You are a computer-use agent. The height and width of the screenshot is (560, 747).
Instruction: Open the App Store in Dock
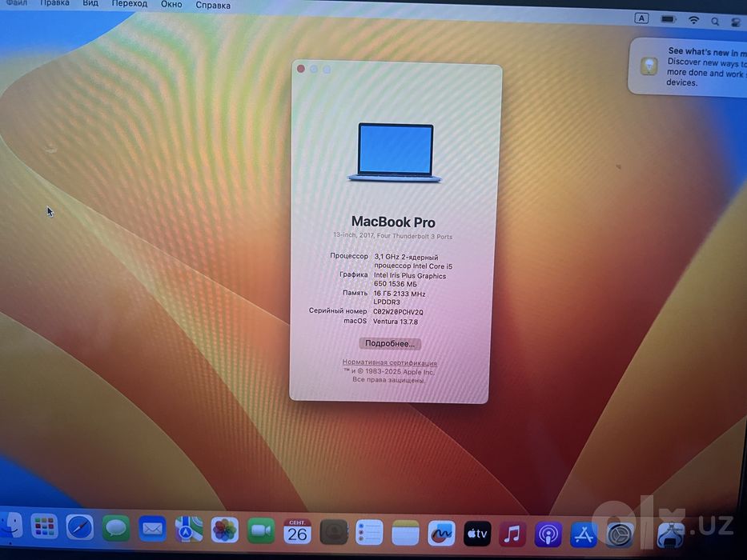point(584,535)
